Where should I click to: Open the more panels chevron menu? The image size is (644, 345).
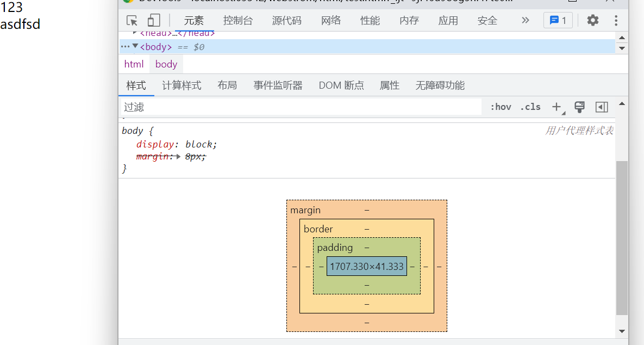(x=525, y=20)
